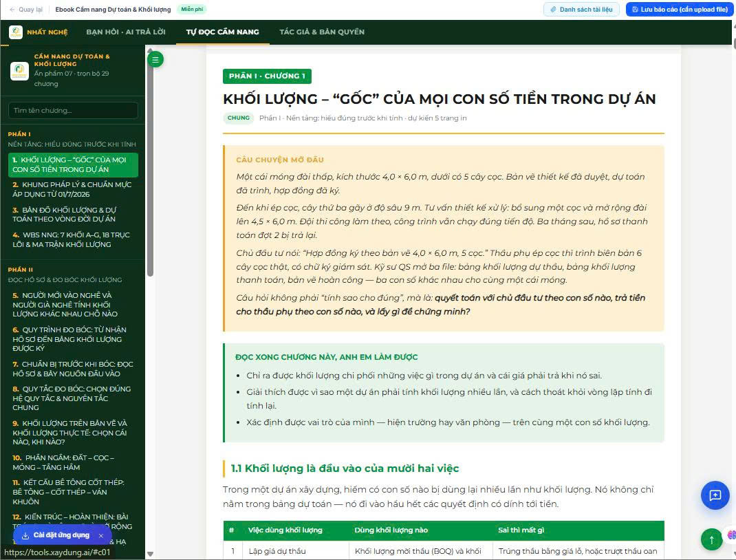The width and height of the screenshot is (736, 560).
Task: Click the table cell Lập giá dự thầu
Action: tap(277, 551)
